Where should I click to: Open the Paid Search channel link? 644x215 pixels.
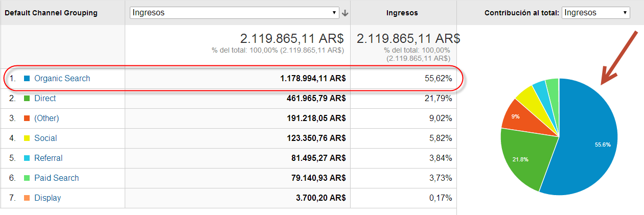pos(57,178)
